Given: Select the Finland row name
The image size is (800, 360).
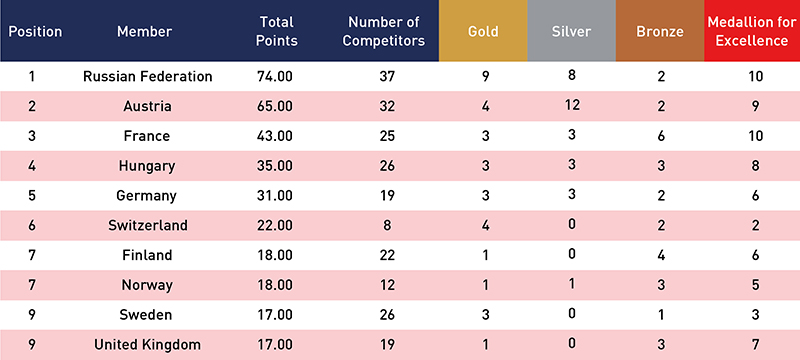Looking at the screenshot, I should tap(147, 255).
